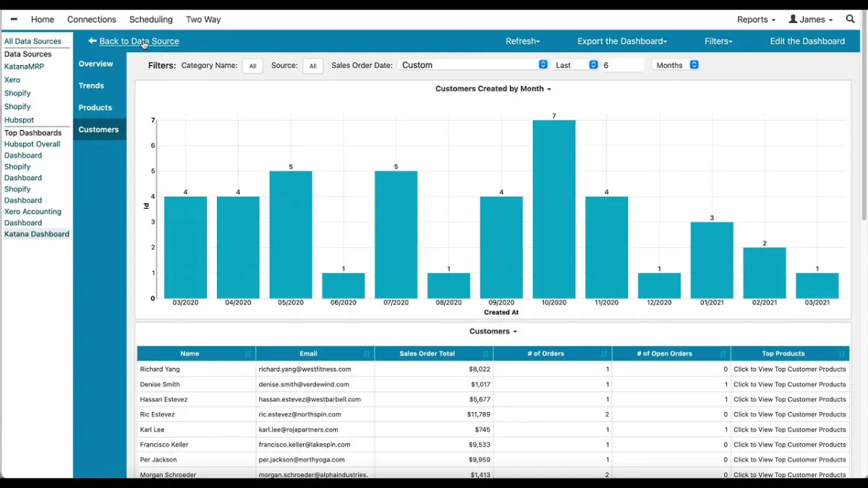Open the Scheduling menu item
This screenshot has height=488, width=868.
pyautogui.click(x=150, y=19)
